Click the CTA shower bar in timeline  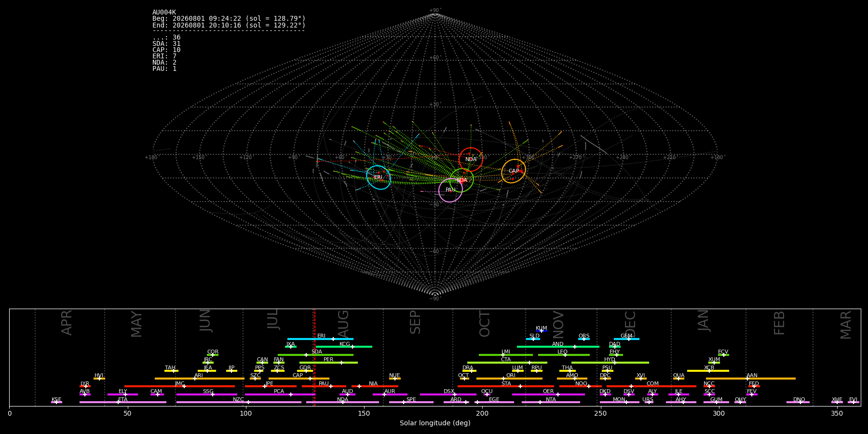pos(507,363)
